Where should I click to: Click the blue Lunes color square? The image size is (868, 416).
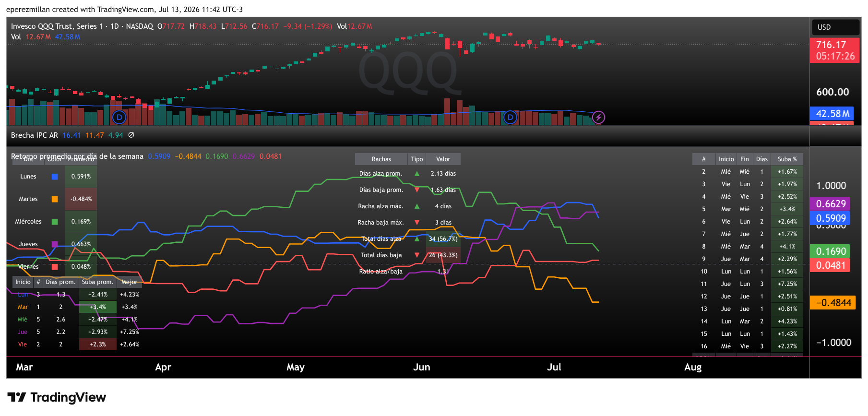[x=55, y=177]
